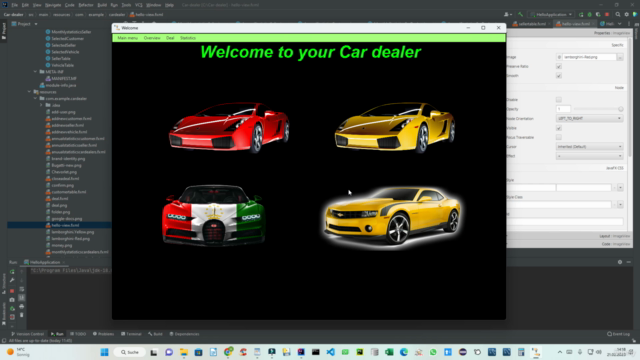Open the Problems tool window tab
Screen dimensions: 640x360
(x=103, y=334)
